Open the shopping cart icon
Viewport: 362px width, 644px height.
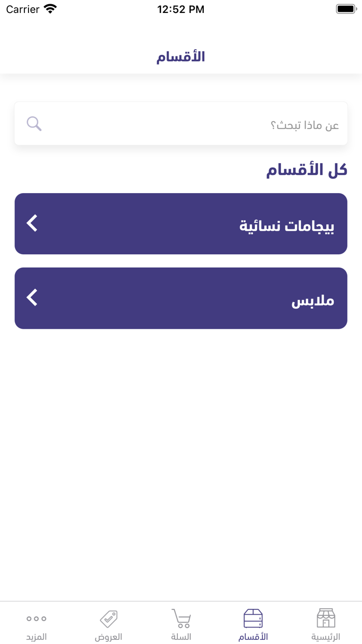pyautogui.click(x=181, y=618)
